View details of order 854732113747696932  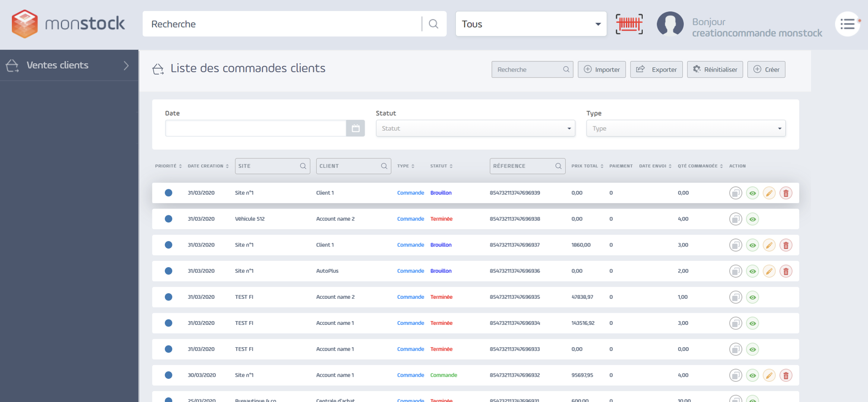pyautogui.click(x=752, y=375)
